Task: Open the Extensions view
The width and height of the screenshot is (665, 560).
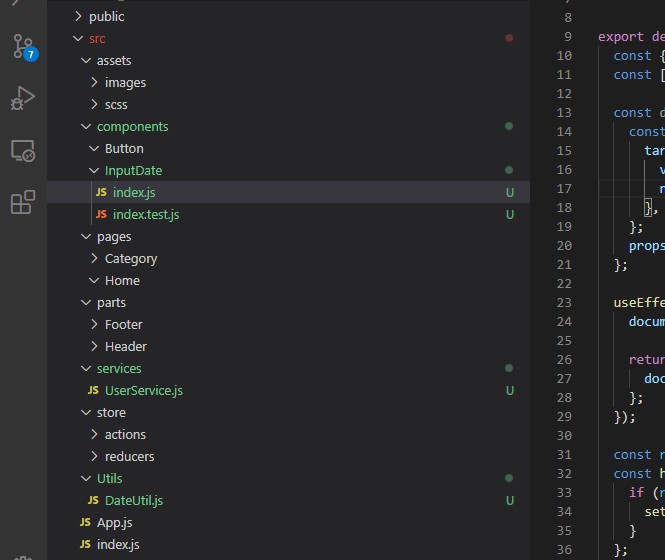Action: point(23,202)
